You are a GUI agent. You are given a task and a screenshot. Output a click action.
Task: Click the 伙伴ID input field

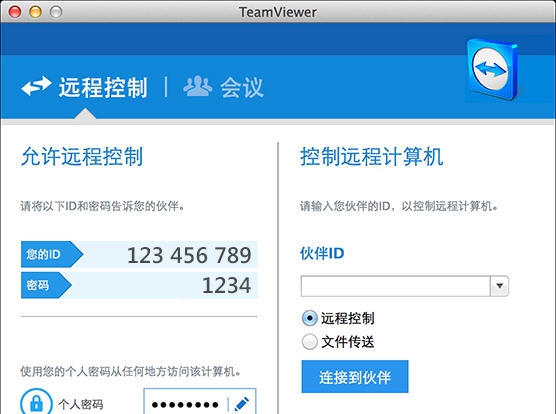[x=395, y=286]
